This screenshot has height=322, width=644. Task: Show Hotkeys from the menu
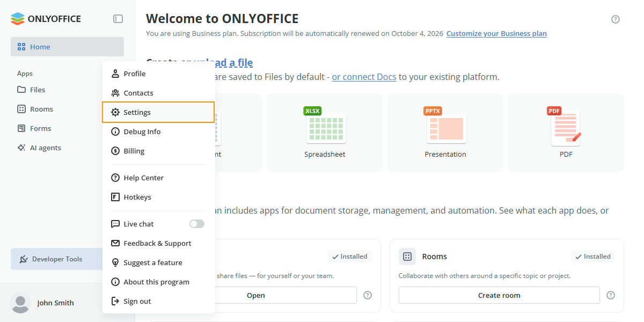158,197
